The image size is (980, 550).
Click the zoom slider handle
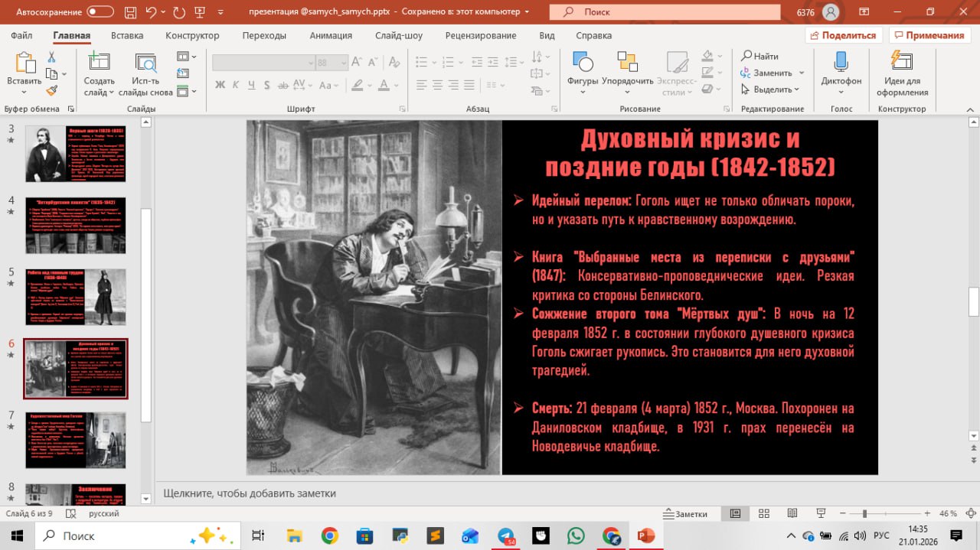click(864, 514)
